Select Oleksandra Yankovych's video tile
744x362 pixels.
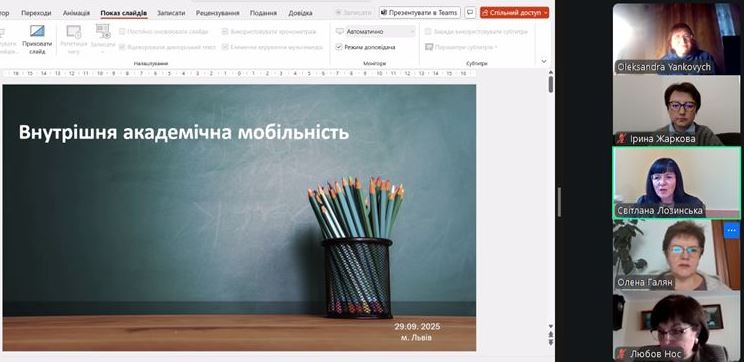[x=676, y=39]
